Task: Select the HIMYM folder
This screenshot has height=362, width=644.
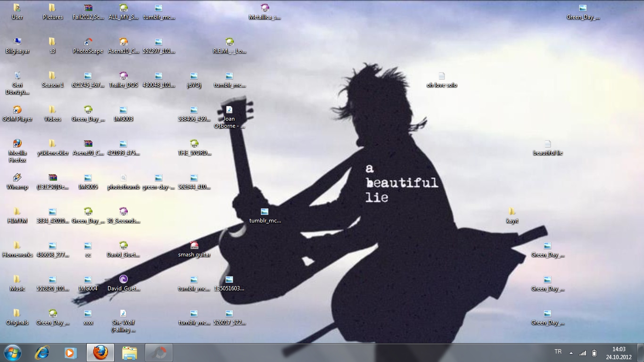Action: tap(17, 215)
